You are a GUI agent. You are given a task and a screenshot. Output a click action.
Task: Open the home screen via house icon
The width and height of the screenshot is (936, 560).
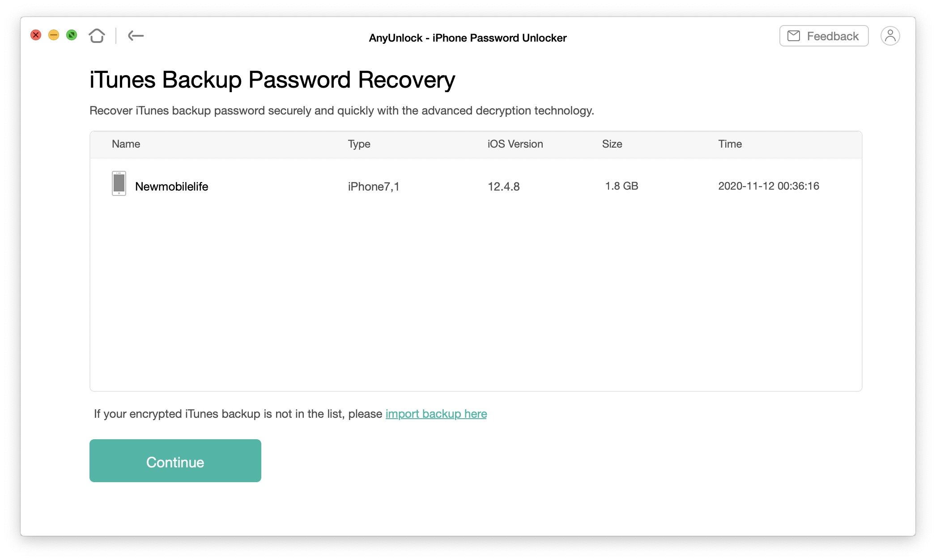click(97, 35)
